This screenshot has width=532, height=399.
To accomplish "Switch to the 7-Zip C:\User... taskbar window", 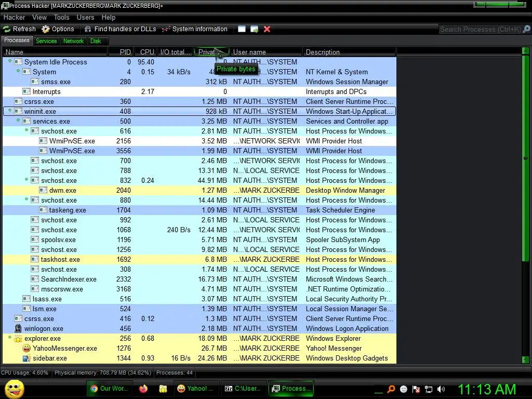I will point(243,389).
